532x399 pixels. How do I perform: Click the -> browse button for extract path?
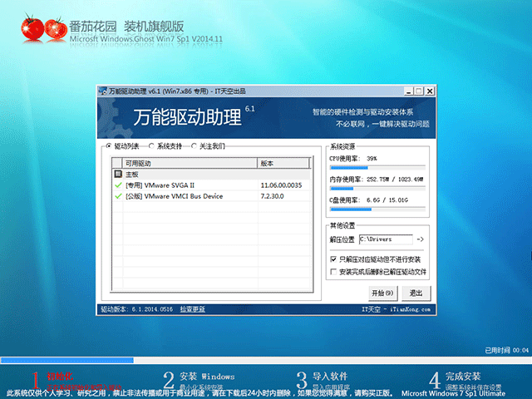pos(420,239)
